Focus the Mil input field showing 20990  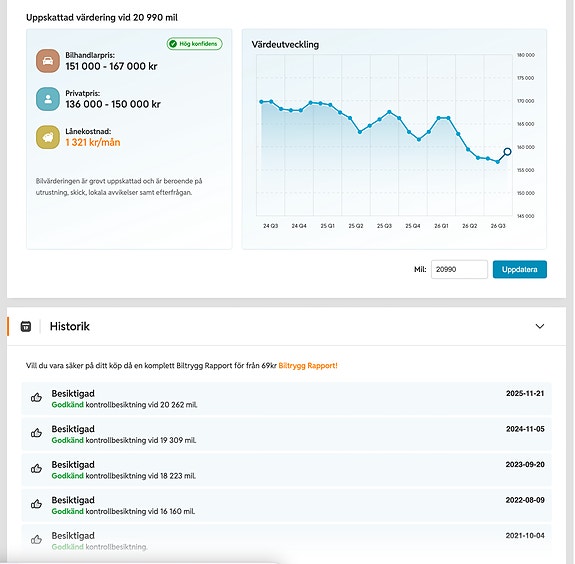pos(459,269)
